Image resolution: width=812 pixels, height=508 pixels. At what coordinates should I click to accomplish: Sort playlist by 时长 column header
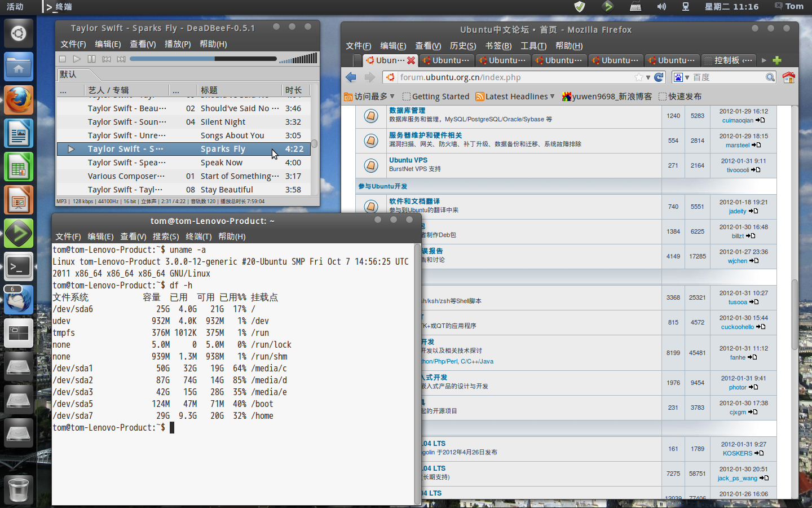[296, 90]
